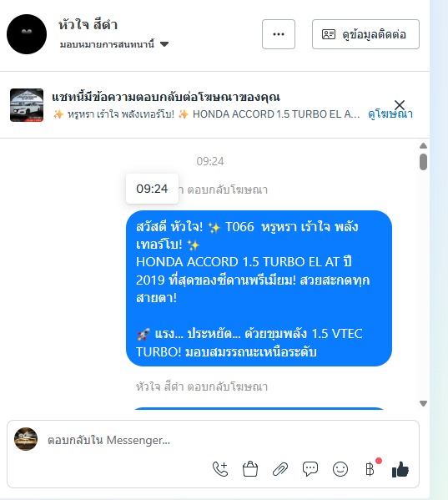Attach a file with paperclip icon

(x=280, y=469)
